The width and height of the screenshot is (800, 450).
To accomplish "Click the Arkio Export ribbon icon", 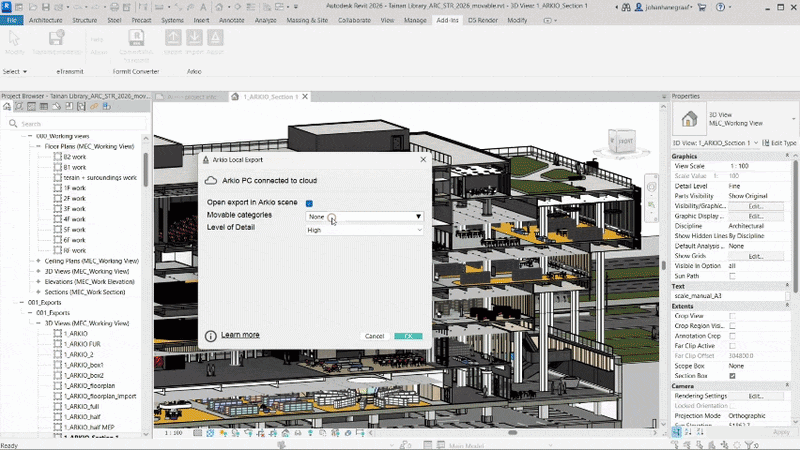I will pyautogui.click(x=173, y=38).
